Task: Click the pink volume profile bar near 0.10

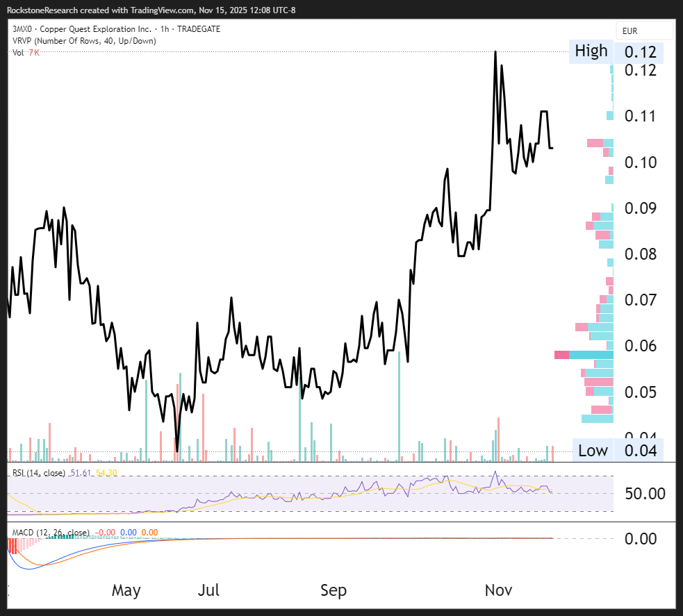Action: point(595,143)
